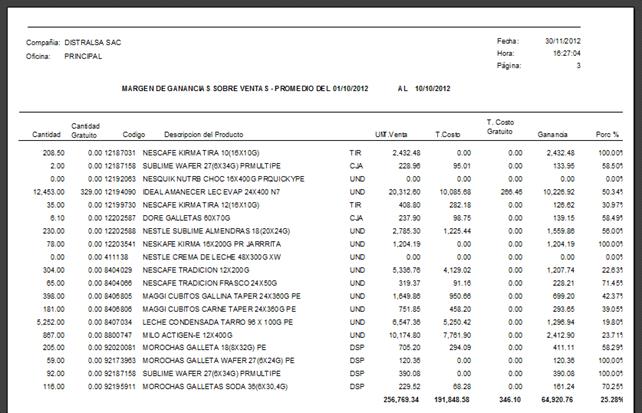Click NESQUIK NUTRB CHOC 16X400G description
Image resolution: width=642 pixels, height=413 pixels.
(223, 179)
